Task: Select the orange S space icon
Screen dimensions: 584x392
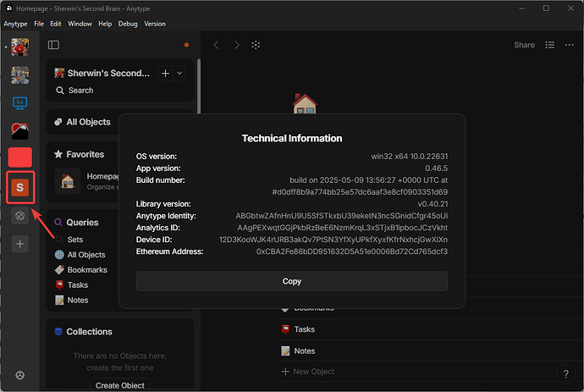Action: [x=20, y=187]
